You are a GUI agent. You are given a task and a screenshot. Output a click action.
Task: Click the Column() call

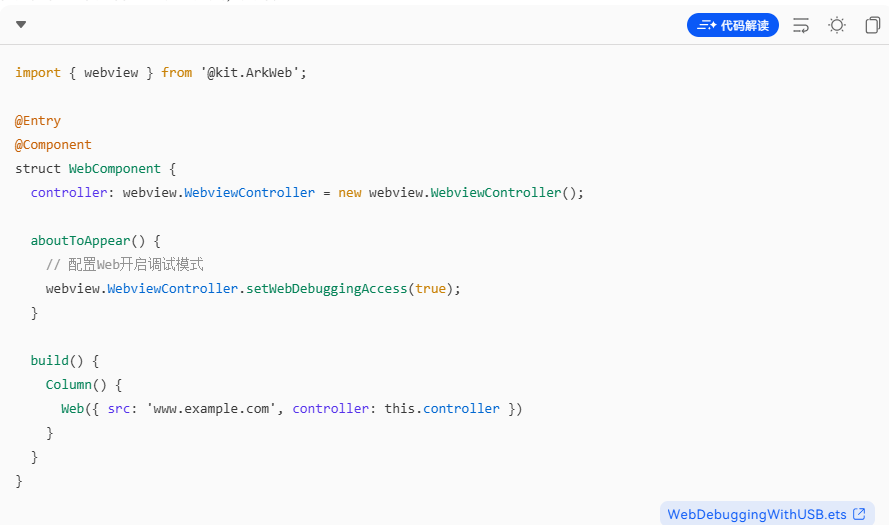(x=76, y=385)
